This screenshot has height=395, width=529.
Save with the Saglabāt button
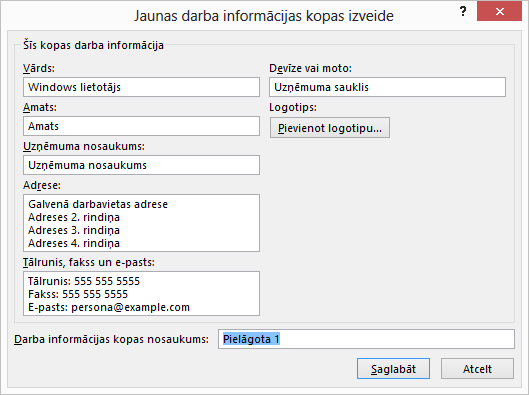(393, 369)
